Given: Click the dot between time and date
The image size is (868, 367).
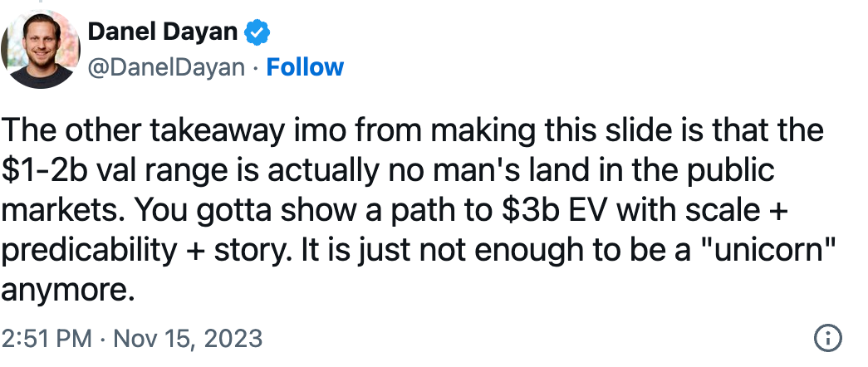Looking at the screenshot, I should tap(102, 338).
